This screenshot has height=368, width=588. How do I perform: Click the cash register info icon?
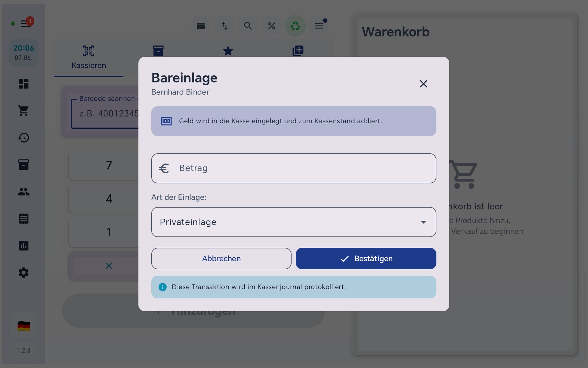click(166, 121)
